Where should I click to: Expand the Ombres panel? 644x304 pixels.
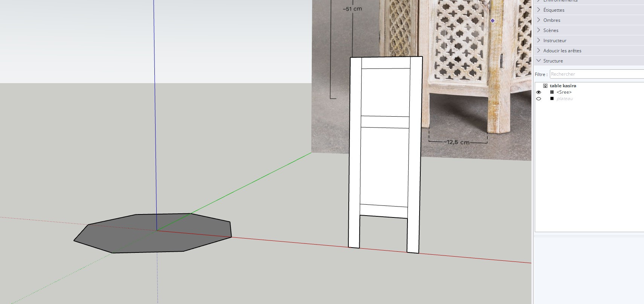(x=551, y=20)
